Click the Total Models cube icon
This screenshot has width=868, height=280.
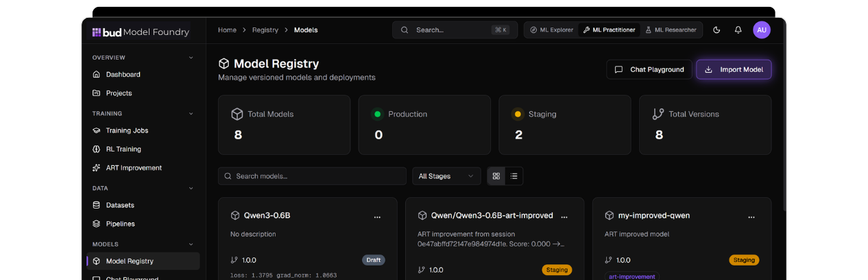point(237,114)
